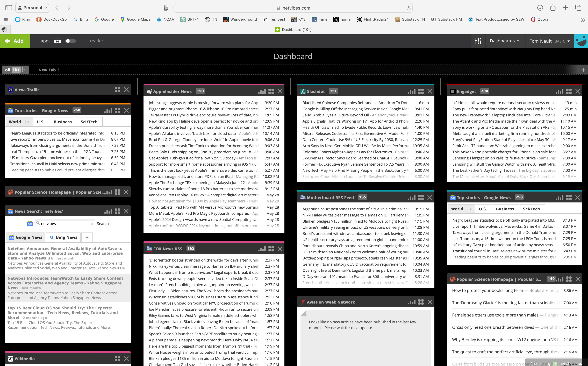Open Aviation Week Network grid options

[x=421, y=302]
